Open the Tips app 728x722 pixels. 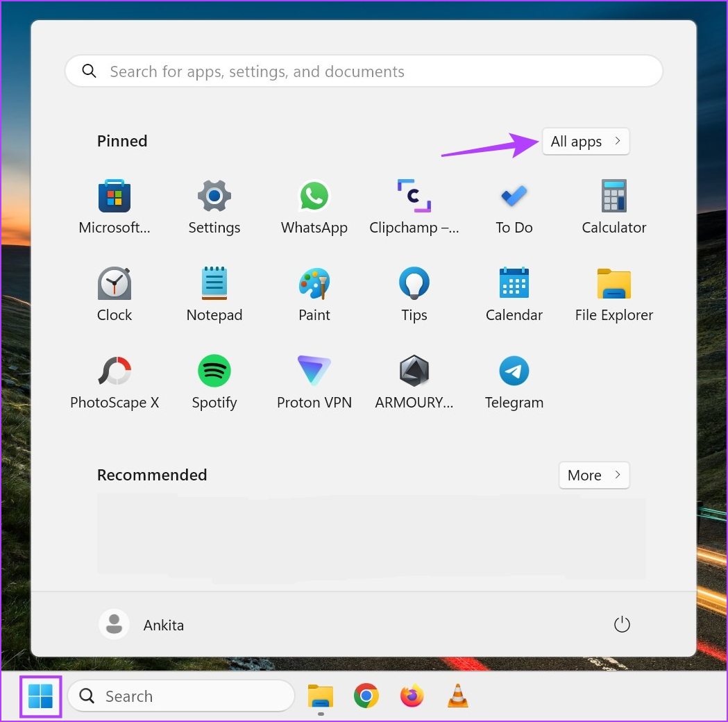pyautogui.click(x=414, y=294)
